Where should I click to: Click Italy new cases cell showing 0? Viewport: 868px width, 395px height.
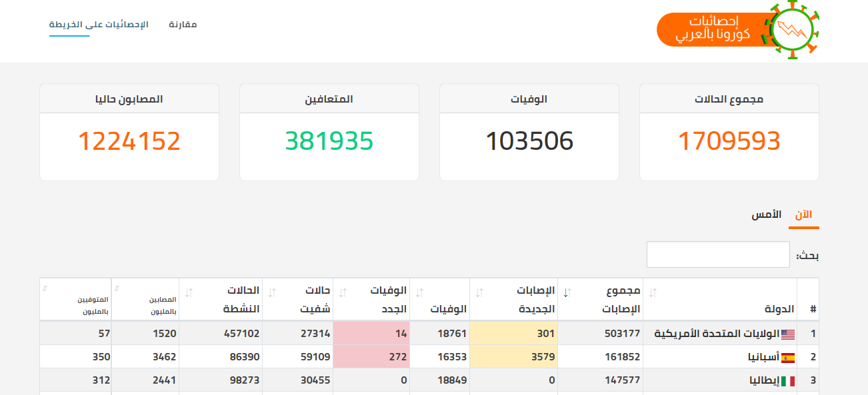click(513, 380)
